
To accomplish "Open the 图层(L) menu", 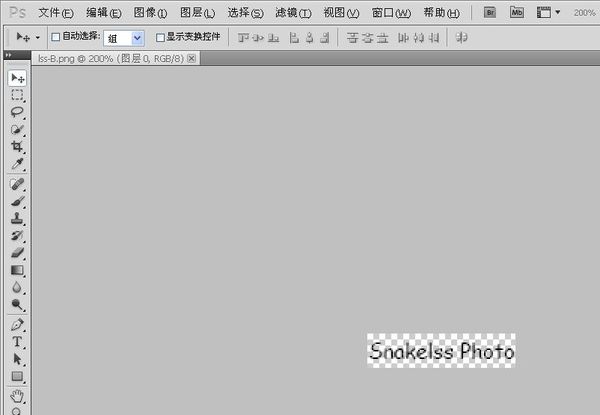I will pyautogui.click(x=197, y=13).
